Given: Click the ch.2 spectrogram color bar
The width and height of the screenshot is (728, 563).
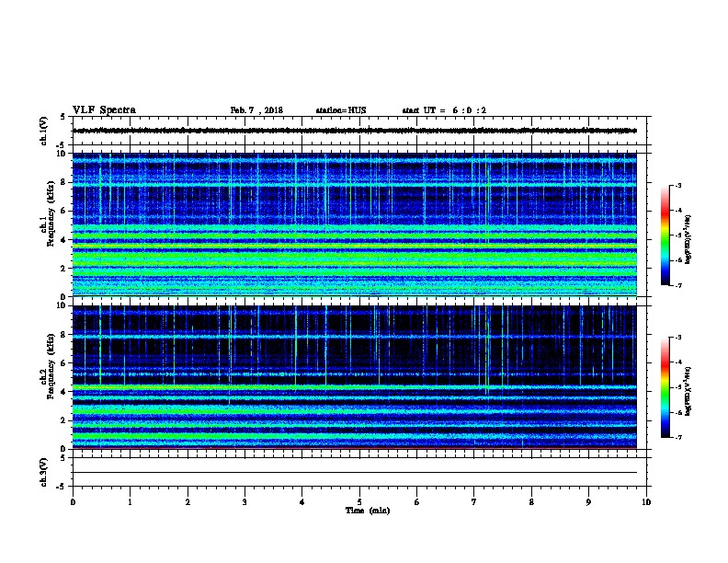Looking at the screenshot, I should (665, 387).
